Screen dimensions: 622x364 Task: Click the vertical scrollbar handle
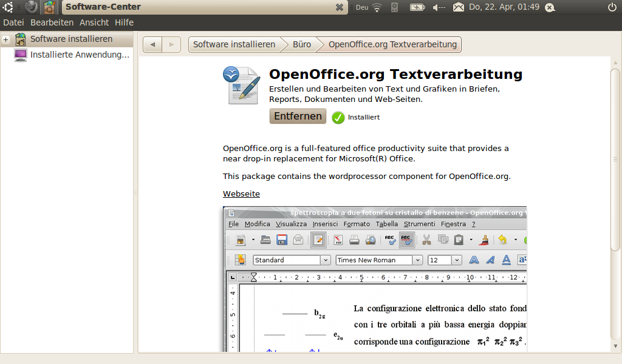click(x=615, y=160)
